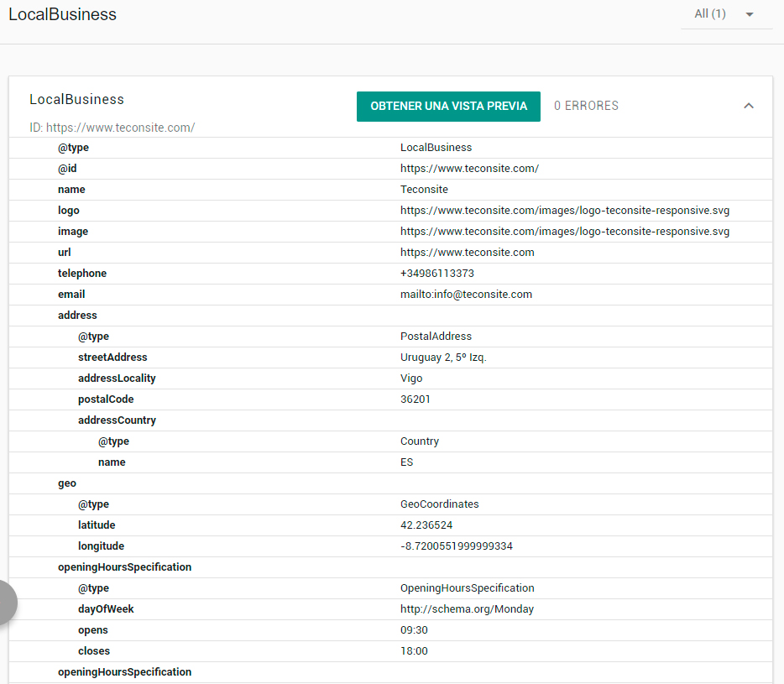Click the url value https://www.teconsite.com

click(467, 253)
